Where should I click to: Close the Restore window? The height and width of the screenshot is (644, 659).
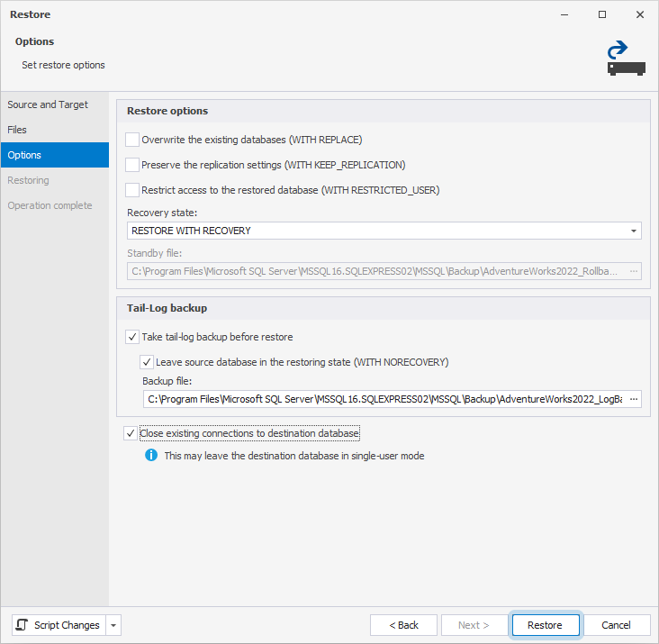tap(640, 14)
